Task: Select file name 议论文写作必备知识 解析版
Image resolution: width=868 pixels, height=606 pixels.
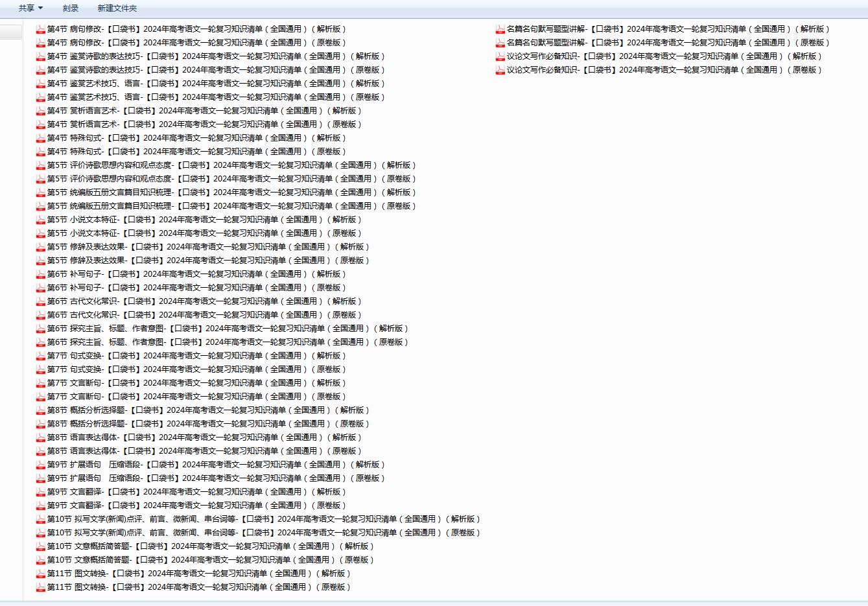Action: click(664, 56)
